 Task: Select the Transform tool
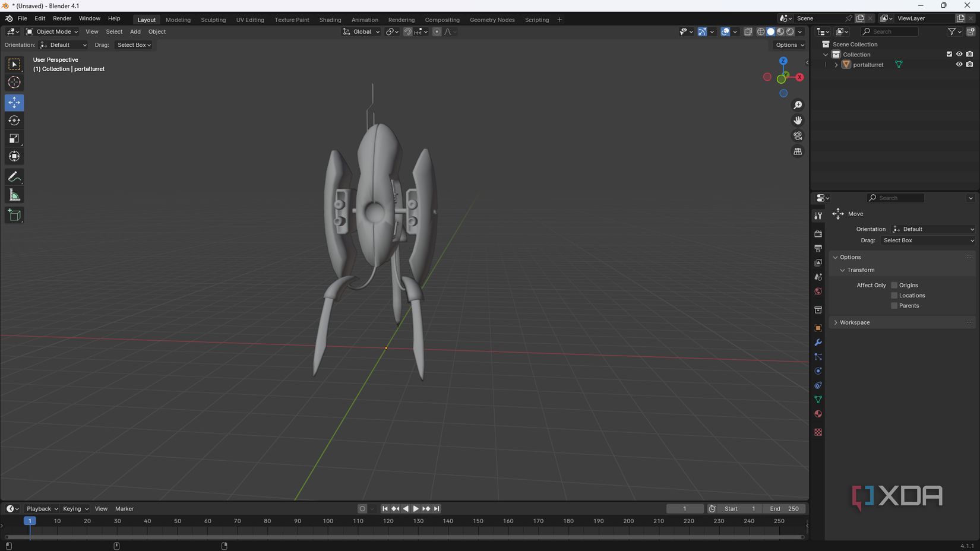tap(14, 156)
